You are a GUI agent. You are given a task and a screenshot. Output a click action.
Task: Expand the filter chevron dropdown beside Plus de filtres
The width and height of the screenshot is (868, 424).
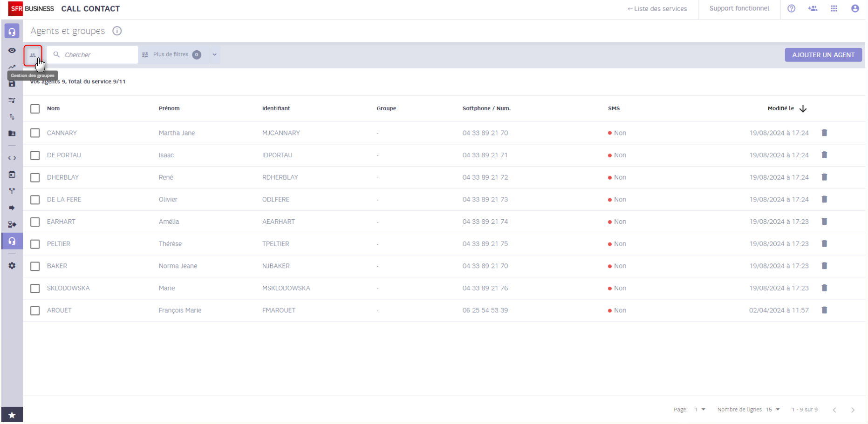[x=215, y=54]
